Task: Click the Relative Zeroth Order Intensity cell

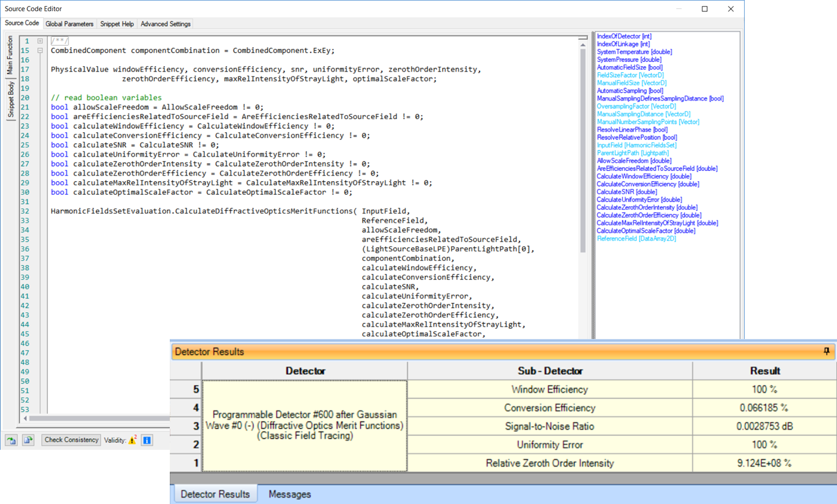Action: [x=550, y=463]
